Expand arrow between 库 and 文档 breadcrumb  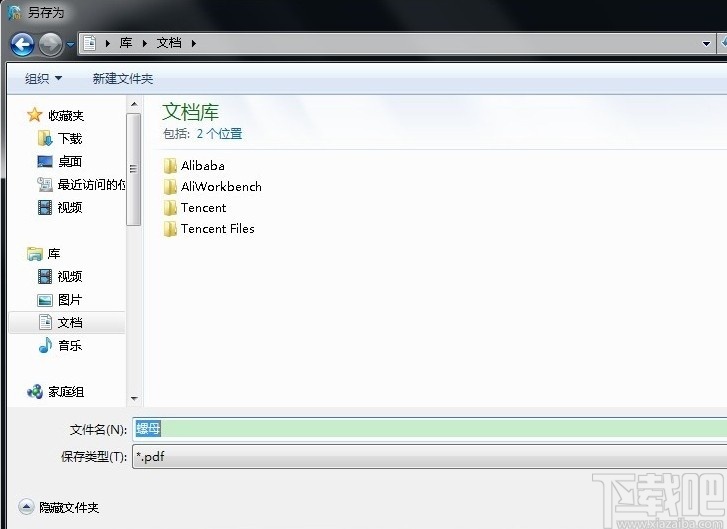pos(145,44)
